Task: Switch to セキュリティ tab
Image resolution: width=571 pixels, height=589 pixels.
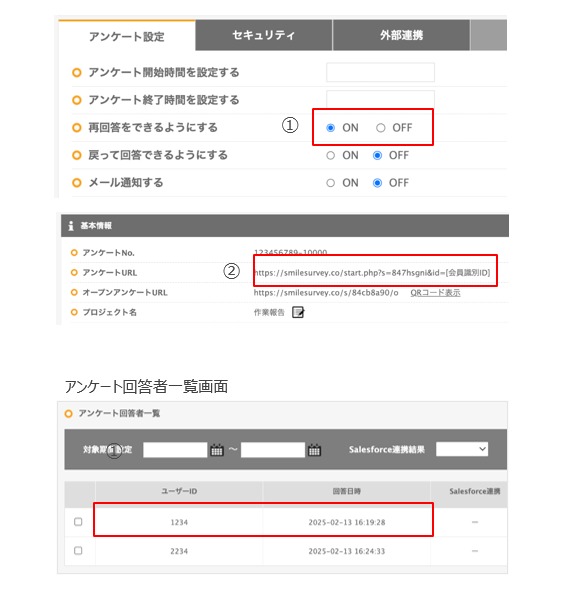Action: click(264, 35)
